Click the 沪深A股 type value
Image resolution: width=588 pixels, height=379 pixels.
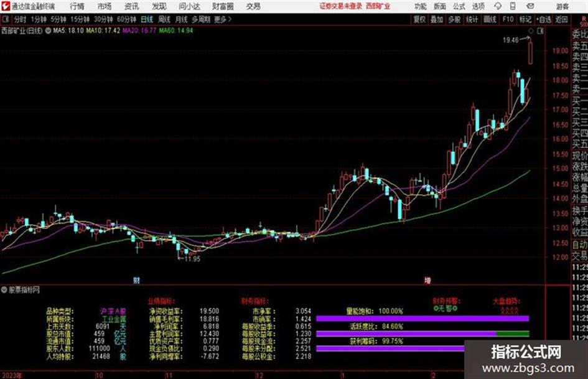point(113,311)
